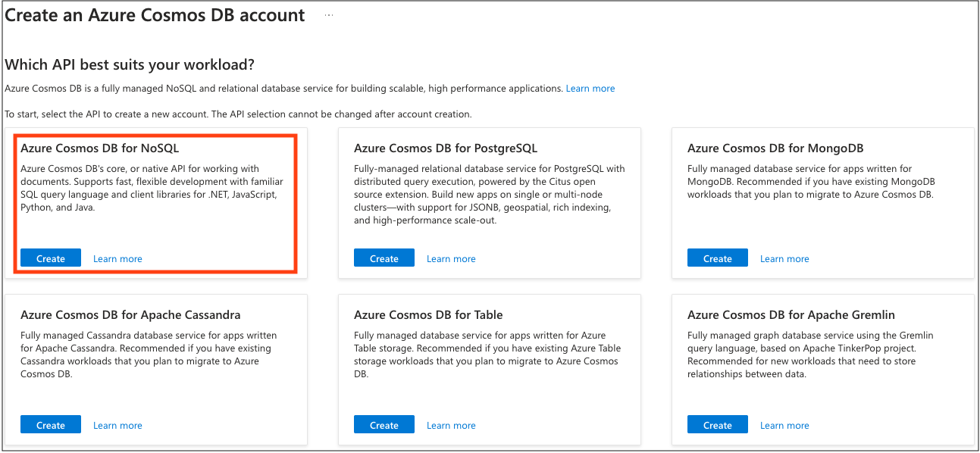Create an Azure Cosmos DB for Apache Cassandra account

[x=51, y=425]
